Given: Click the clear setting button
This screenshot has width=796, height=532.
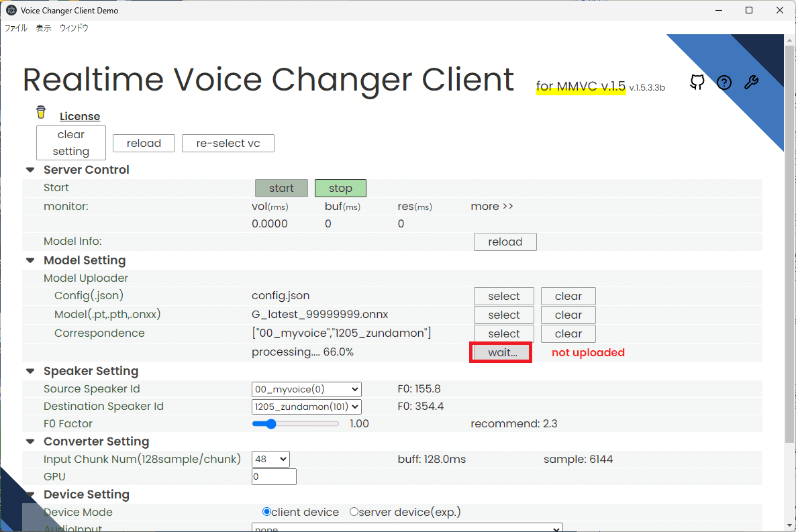Looking at the screenshot, I should tap(71, 143).
